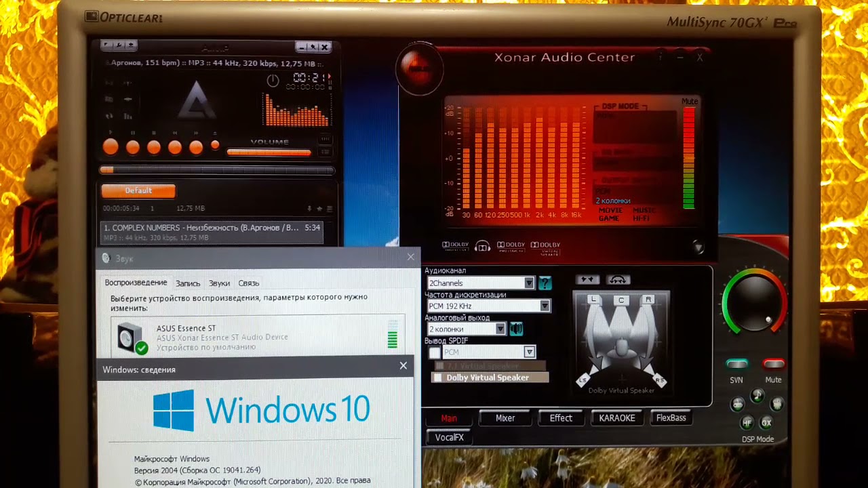
Task: Open AIMP main menu icon
Action: tap(107, 45)
